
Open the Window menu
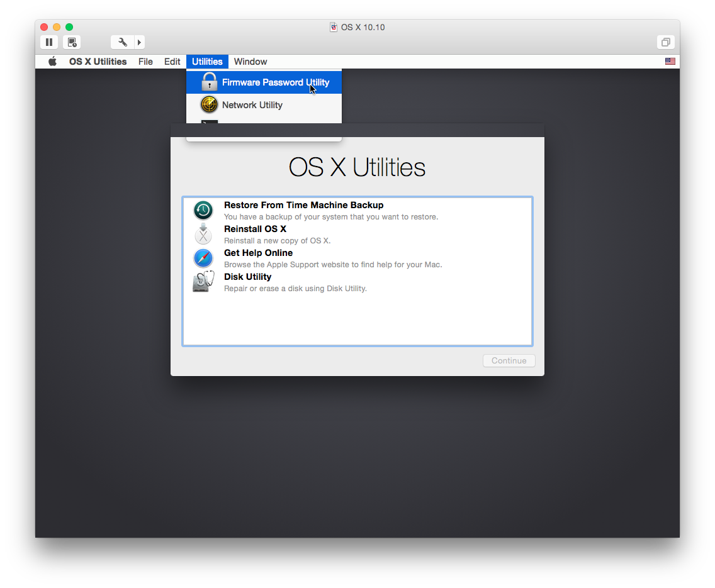(251, 62)
